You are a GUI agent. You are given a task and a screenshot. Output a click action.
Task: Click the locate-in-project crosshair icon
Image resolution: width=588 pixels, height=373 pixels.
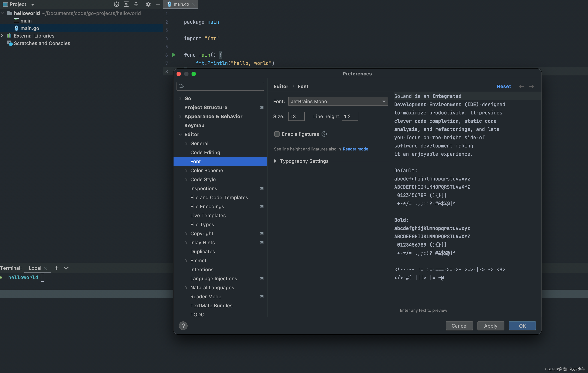(117, 4)
